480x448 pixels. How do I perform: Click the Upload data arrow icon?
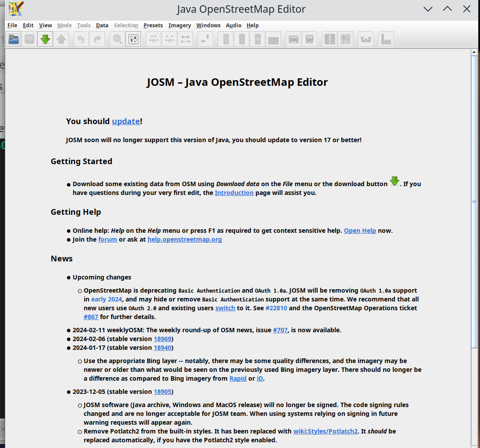pos(61,39)
